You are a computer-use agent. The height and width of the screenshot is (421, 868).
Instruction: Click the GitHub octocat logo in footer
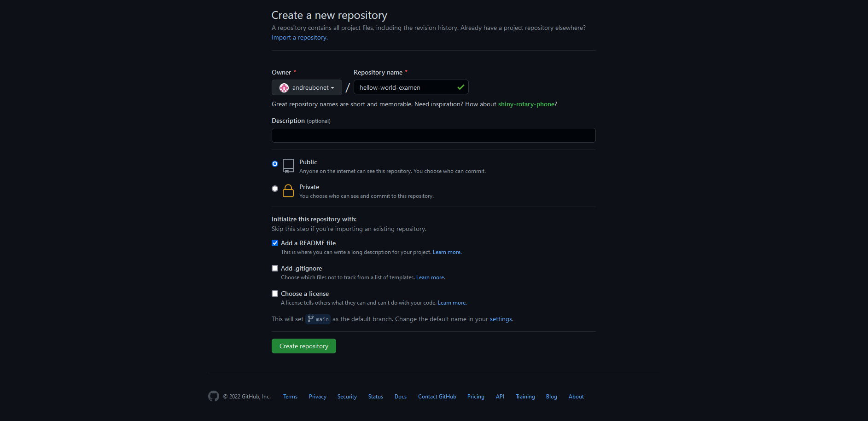tap(214, 396)
